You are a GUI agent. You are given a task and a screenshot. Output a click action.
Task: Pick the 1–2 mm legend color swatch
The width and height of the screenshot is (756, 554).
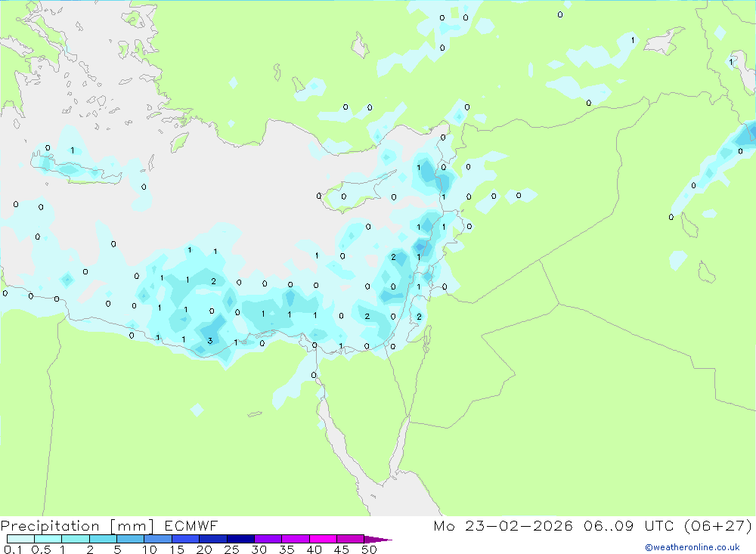click(76, 539)
